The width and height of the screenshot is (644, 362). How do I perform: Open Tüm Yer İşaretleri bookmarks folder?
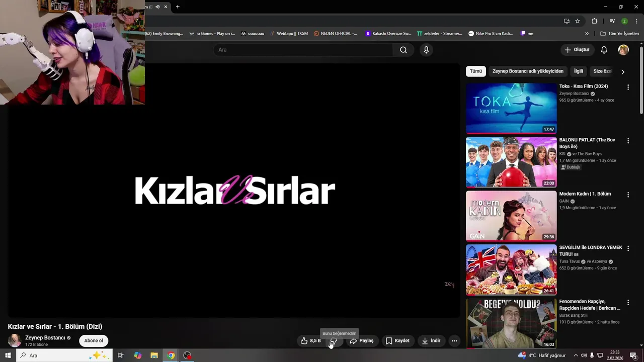pyautogui.click(x=619, y=34)
